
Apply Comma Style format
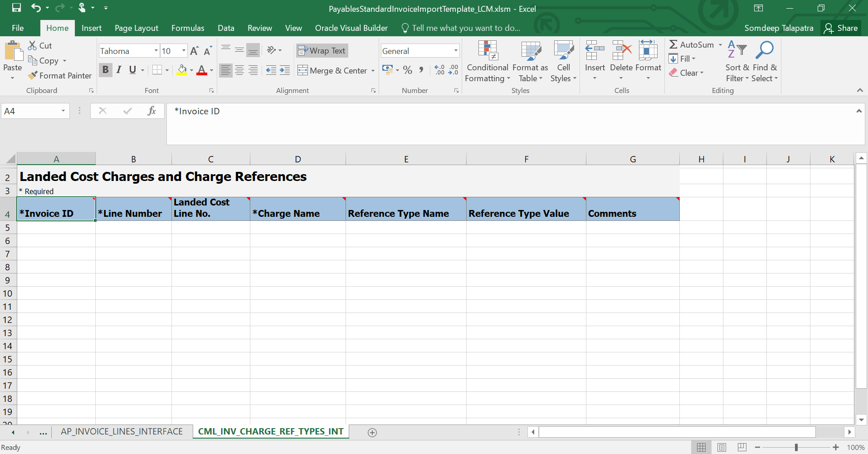point(421,70)
